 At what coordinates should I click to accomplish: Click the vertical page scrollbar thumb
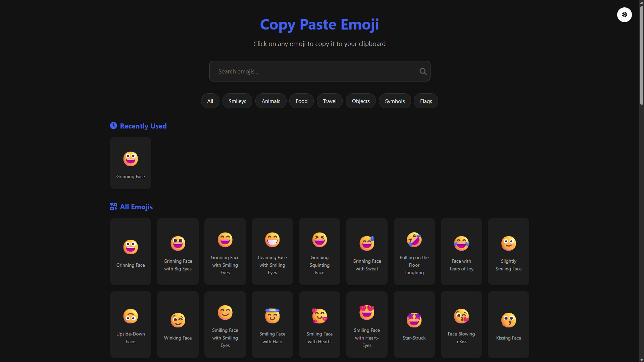[641, 55]
